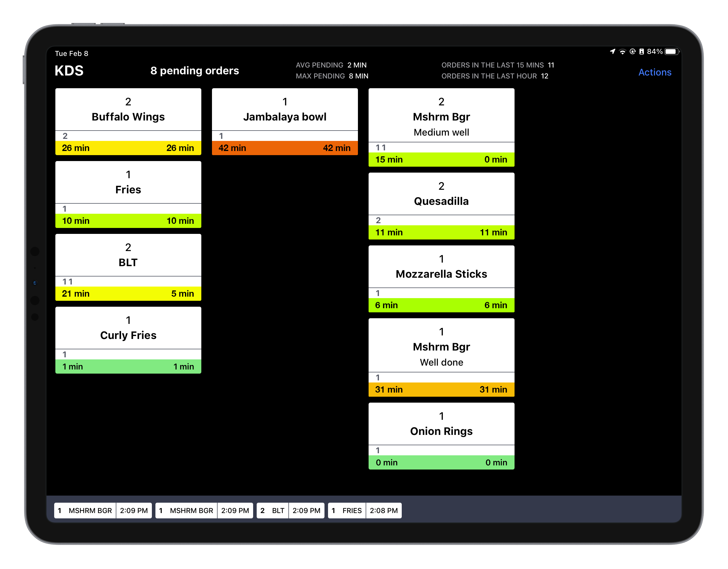Tap the battery icon in status bar
Image resolution: width=728 pixels, height=569 pixels.
(671, 52)
